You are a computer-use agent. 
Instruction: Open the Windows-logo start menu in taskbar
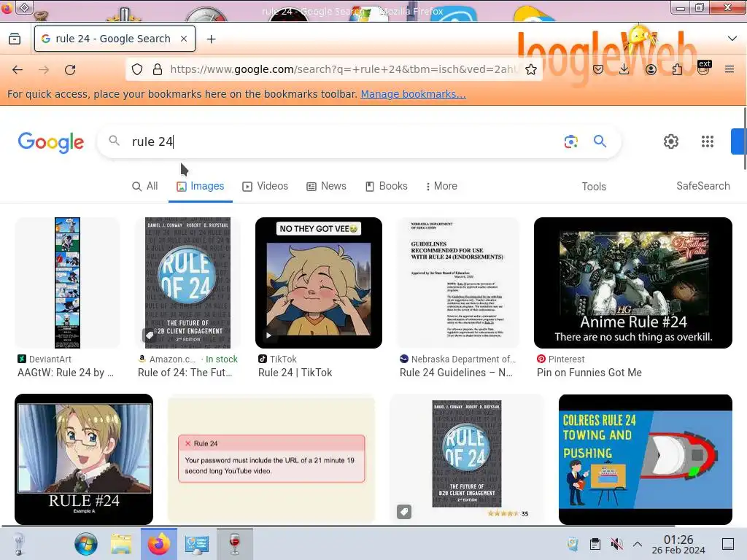point(86,544)
